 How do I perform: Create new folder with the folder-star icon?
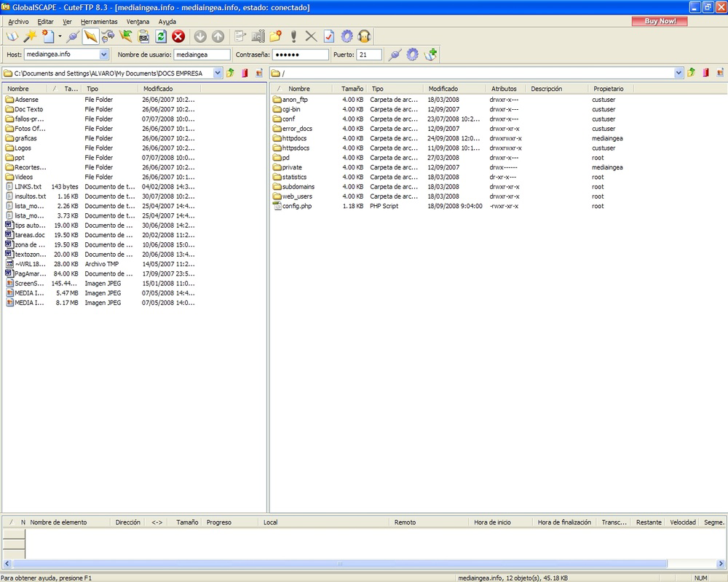pos(276,36)
